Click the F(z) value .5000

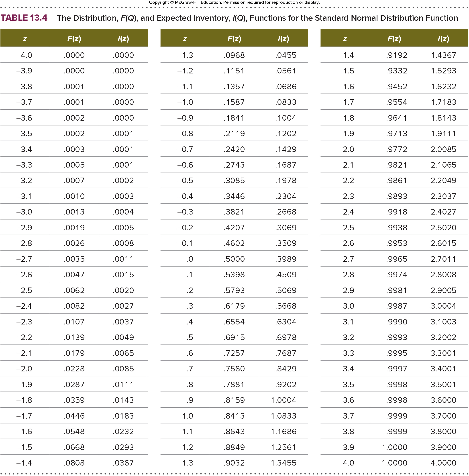coord(234,259)
